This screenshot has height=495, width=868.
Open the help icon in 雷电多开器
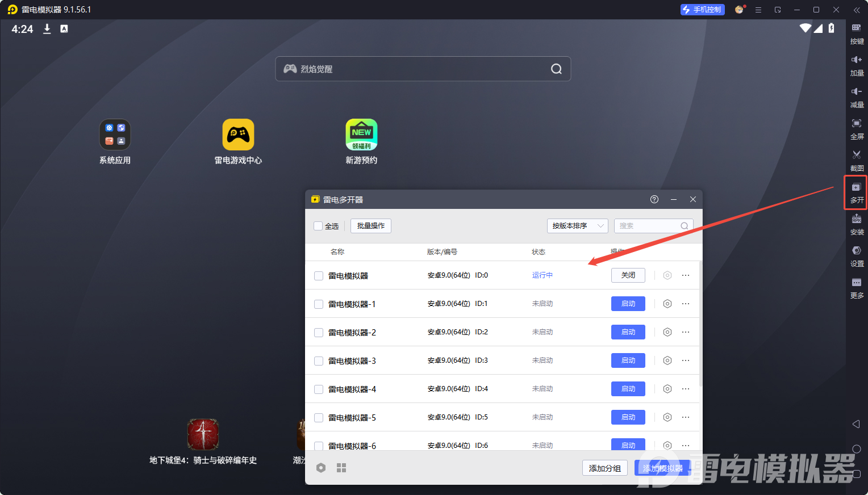pos(654,199)
